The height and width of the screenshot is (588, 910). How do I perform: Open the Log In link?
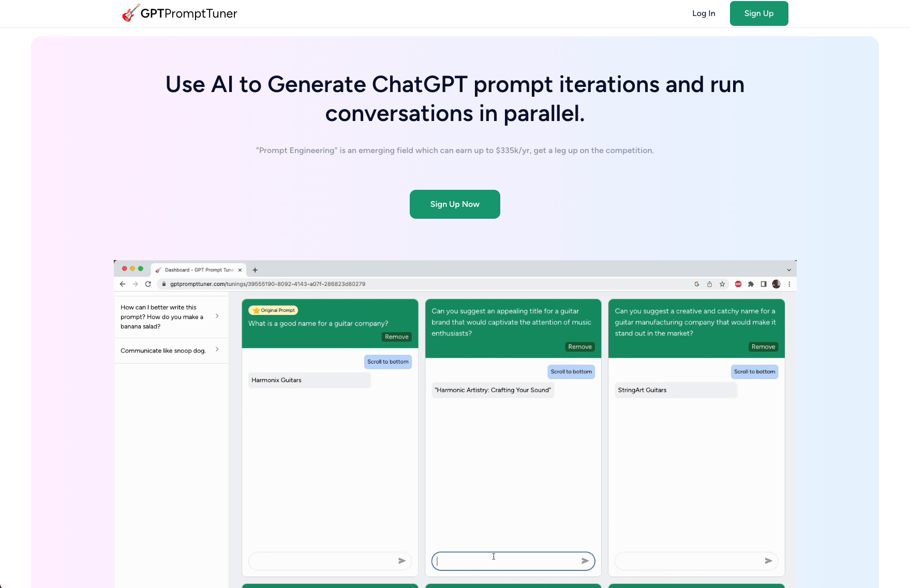click(704, 13)
